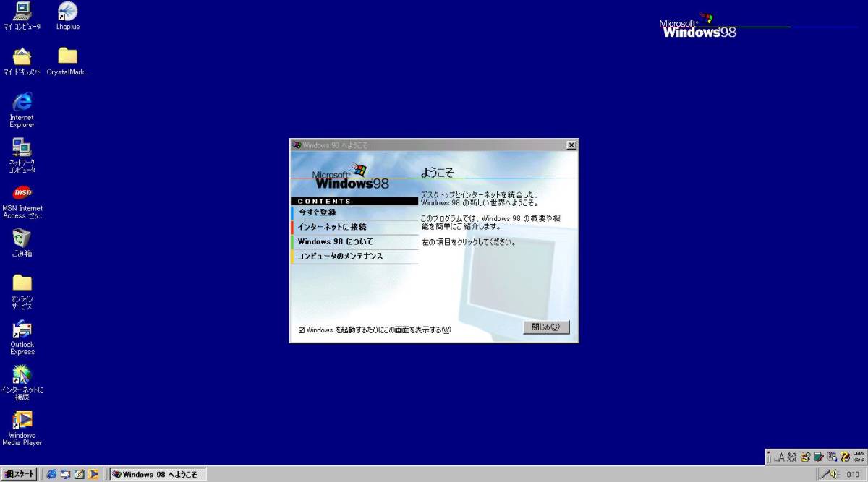Launch Internet Explorer from Quick Launch bar

[x=51, y=475]
